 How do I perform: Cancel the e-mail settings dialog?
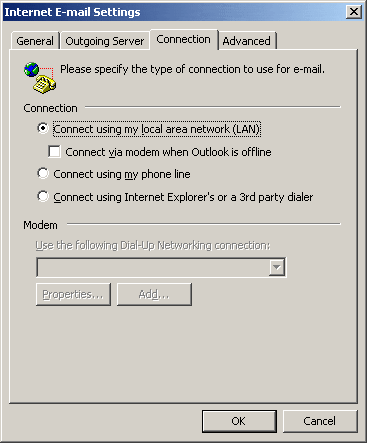pyautogui.click(x=320, y=421)
